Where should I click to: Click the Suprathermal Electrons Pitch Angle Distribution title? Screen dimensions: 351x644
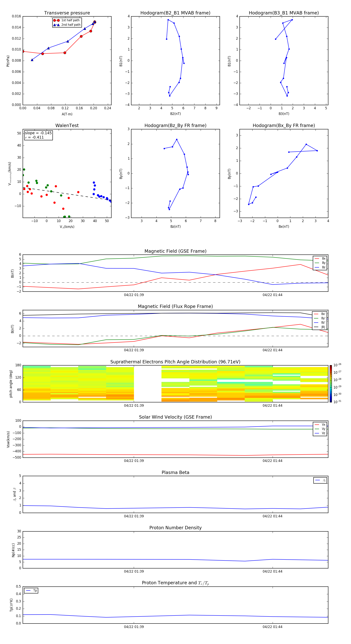click(175, 362)
